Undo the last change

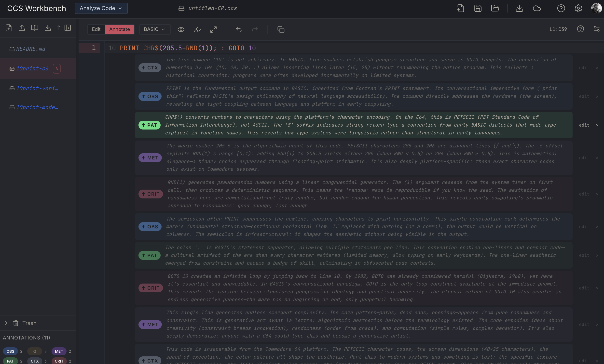point(239,29)
